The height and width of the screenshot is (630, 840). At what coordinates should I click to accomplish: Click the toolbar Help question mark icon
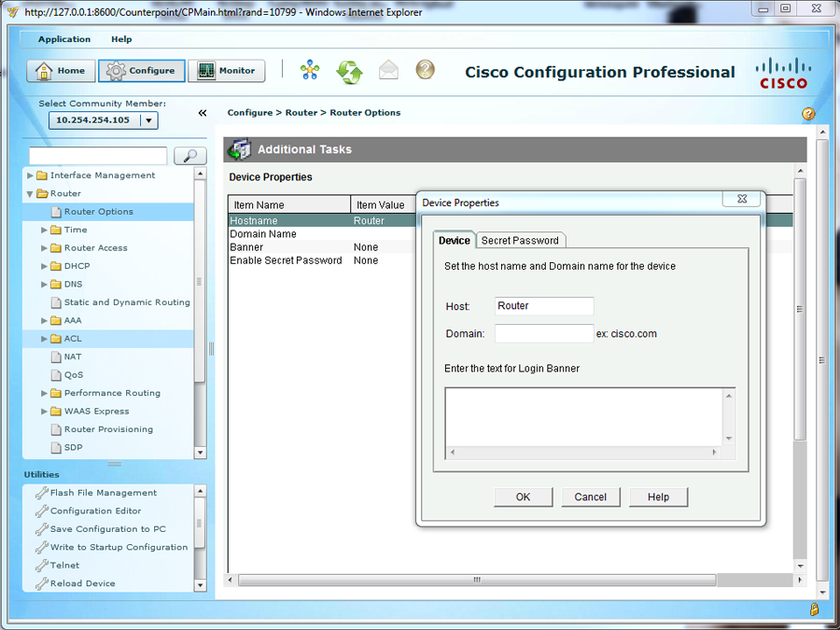426,70
